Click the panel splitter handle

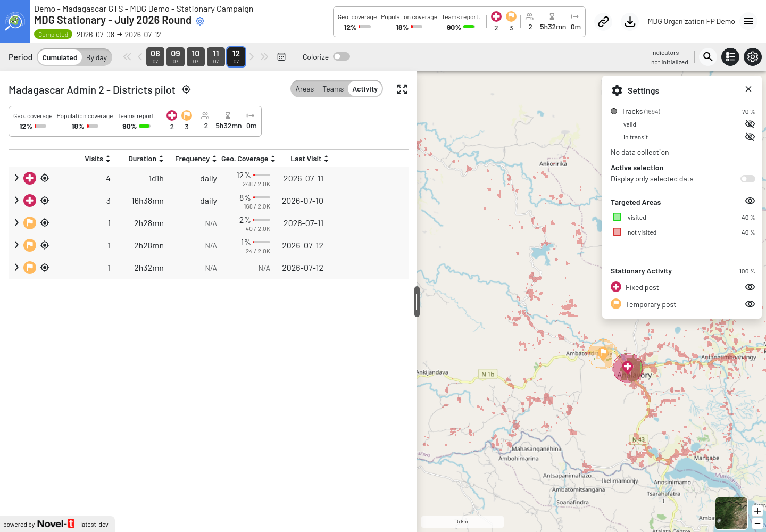[x=417, y=302]
